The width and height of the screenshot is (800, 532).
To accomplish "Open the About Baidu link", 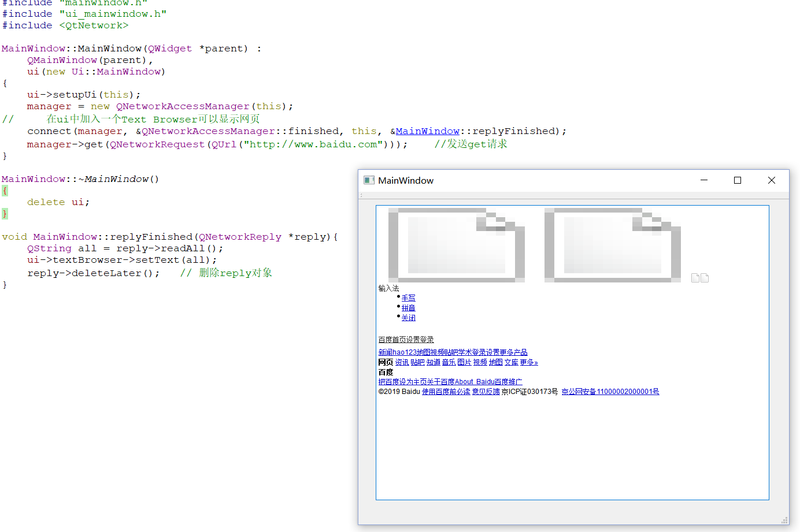I will (475, 382).
